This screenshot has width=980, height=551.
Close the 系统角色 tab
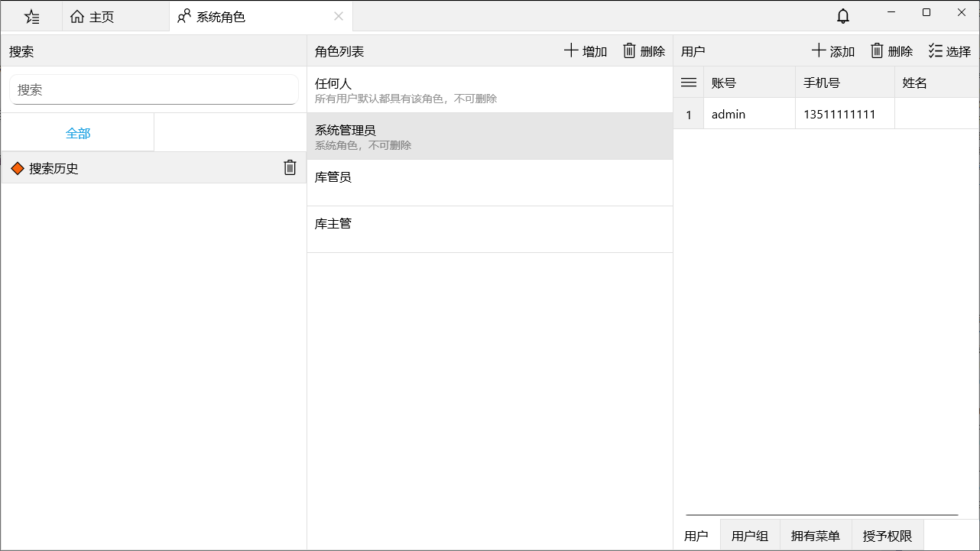click(x=339, y=16)
